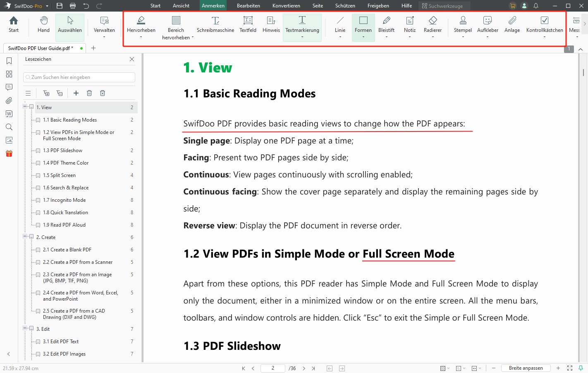Viewport: 588px width, 373px height.
Task: Open the Hilfe menu
Action: pyautogui.click(x=406, y=6)
